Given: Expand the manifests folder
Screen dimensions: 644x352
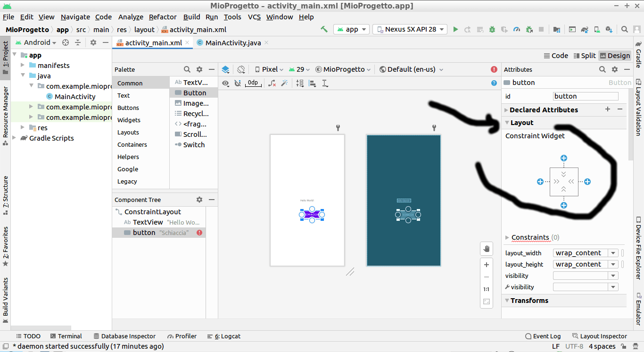Looking at the screenshot, I should point(22,66).
